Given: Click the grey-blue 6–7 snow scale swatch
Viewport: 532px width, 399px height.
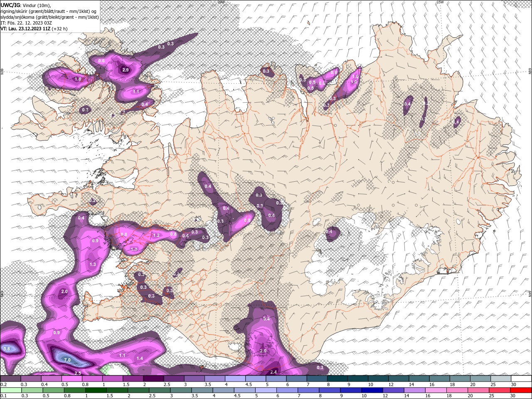Looking at the screenshot, I should [x=297, y=379].
